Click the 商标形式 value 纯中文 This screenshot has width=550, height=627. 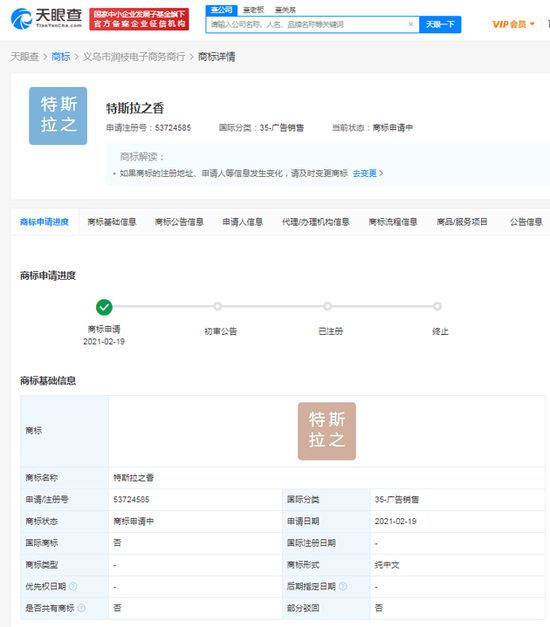click(386, 565)
